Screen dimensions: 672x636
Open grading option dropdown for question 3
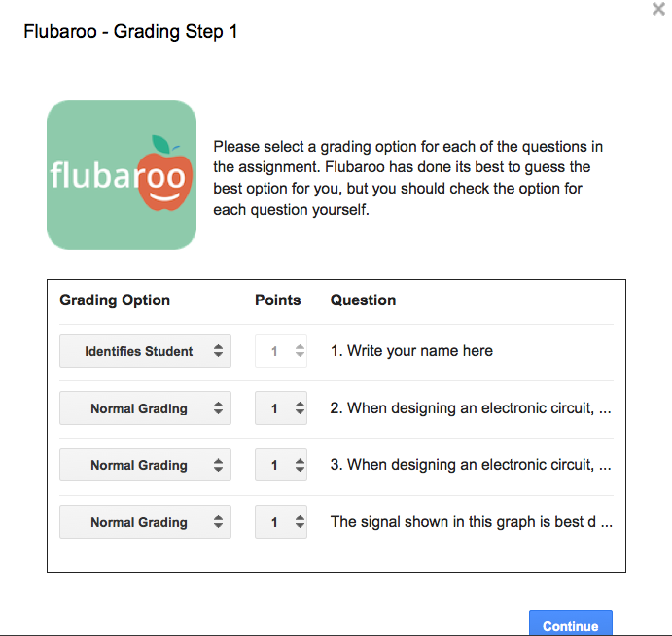(145, 465)
